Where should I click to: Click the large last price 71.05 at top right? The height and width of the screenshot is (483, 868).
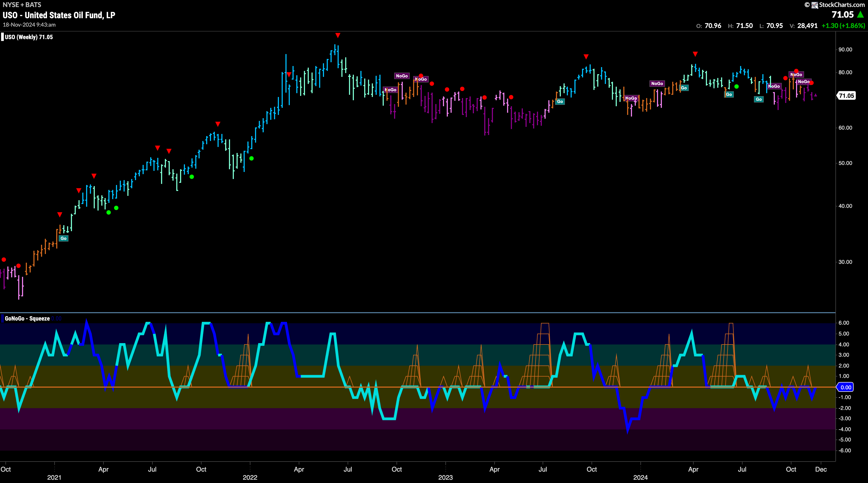[x=843, y=14]
